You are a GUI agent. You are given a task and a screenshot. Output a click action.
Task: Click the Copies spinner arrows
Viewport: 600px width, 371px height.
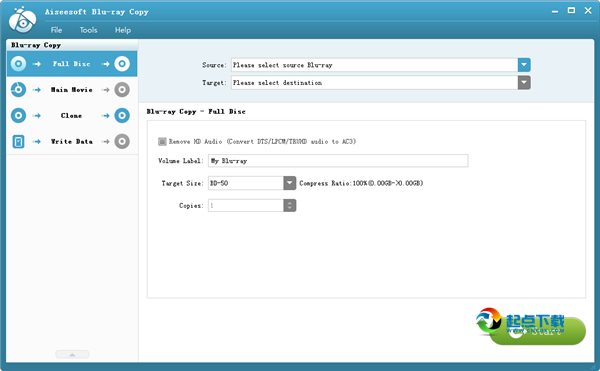tap(290, 205)
